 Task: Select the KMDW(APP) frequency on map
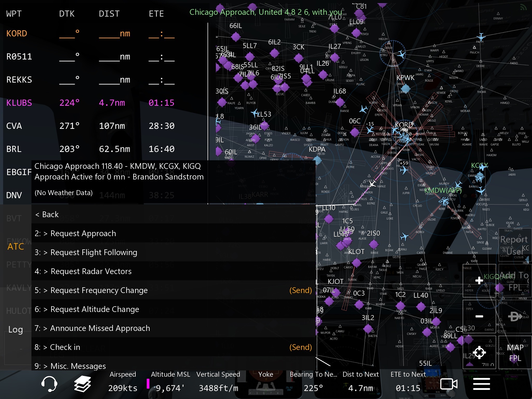[443, 190]
